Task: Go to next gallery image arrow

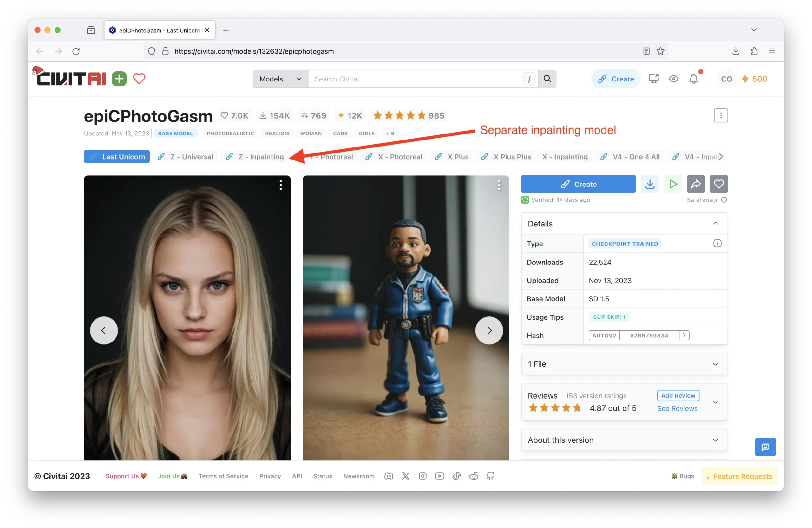Action: point(489,330)
